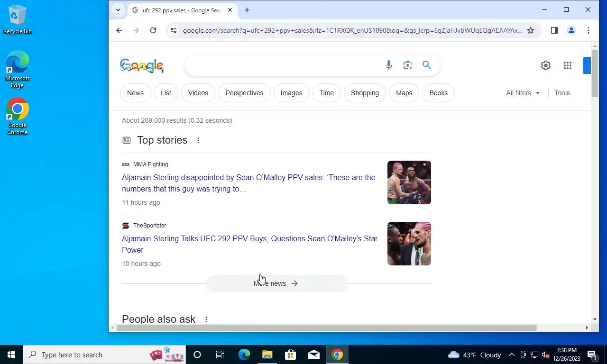Open Microsoft Store from the taskbar
Image resolution: width=607 pixels, height=364 pixels.
[290, 355]
